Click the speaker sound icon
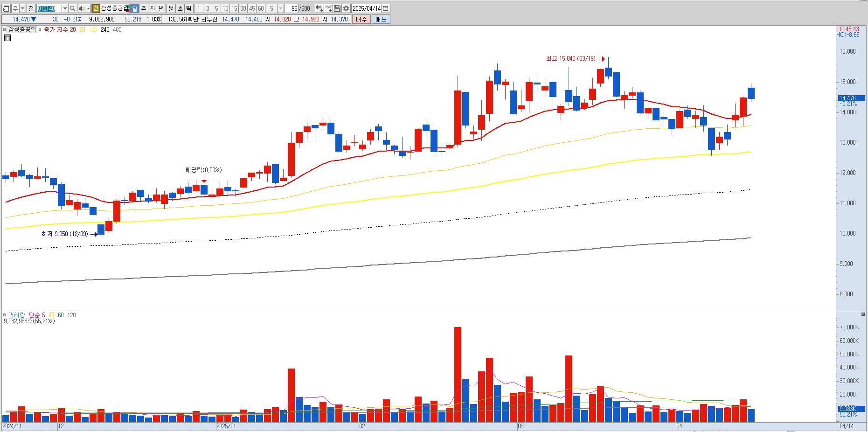Screen dimensions: 868x432 [82, 8]
